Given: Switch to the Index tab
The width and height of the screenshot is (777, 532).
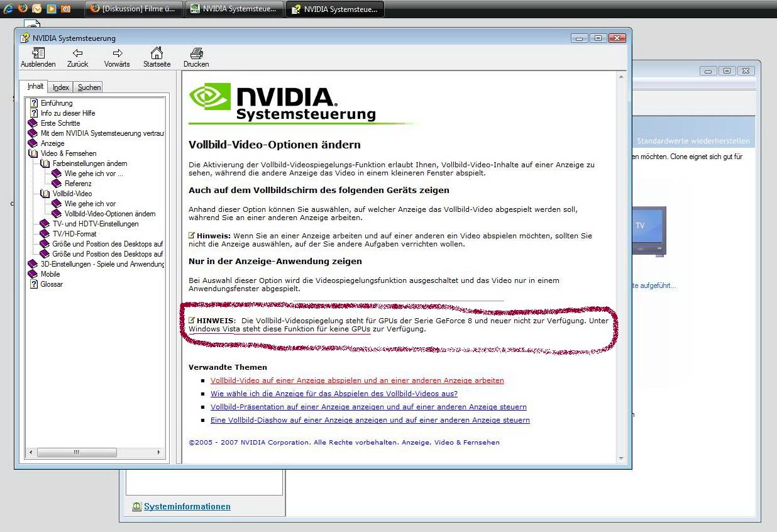Looking at the screenshot, I should coord(61,87).
